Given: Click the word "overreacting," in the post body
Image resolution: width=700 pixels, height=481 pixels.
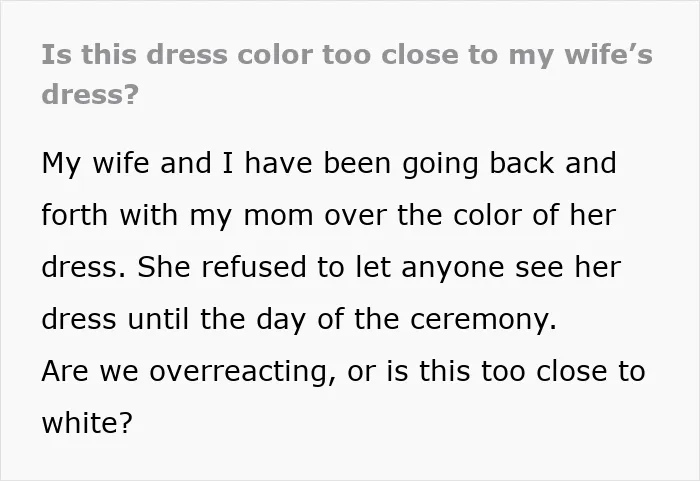Looking at the screenshot, I should click(x=242, y=372).
